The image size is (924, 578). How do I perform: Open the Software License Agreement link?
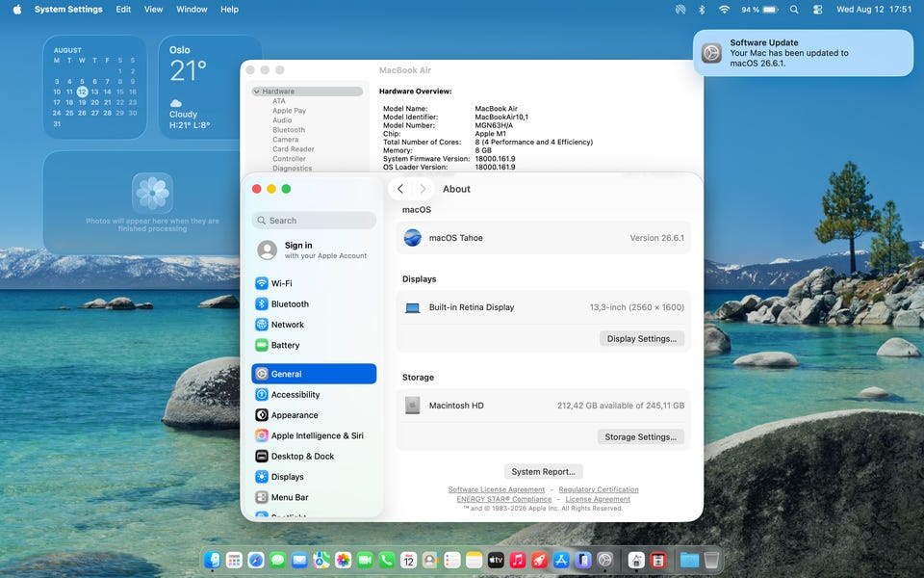(497, 489)
